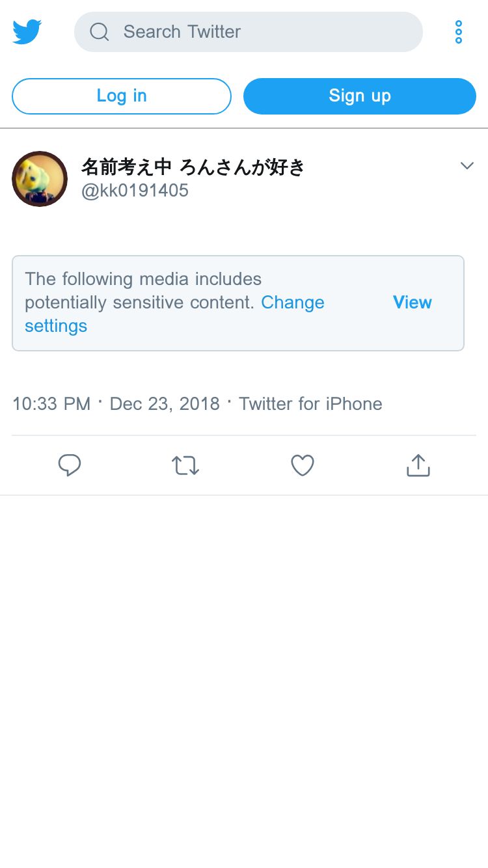Retweet the post using the arrows icon
The image size is (488, 868).
tap(185, 465)
